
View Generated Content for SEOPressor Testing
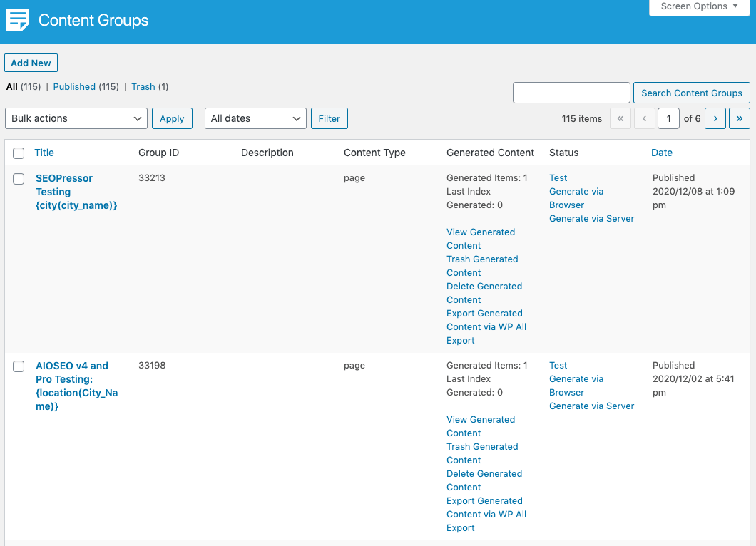point(481,239)
